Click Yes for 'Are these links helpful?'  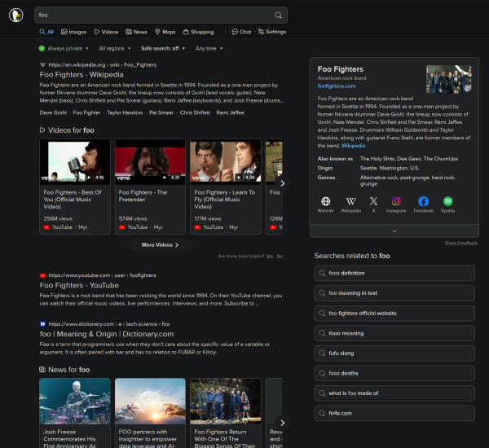270,257
